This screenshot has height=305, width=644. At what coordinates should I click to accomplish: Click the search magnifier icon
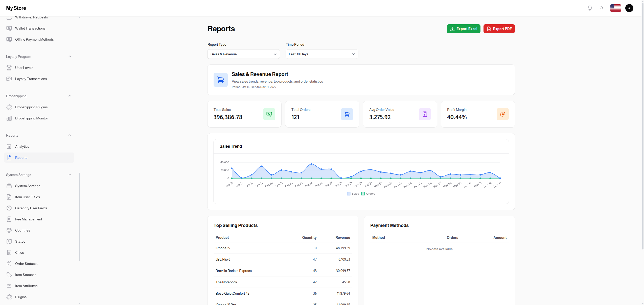(602, 8)
